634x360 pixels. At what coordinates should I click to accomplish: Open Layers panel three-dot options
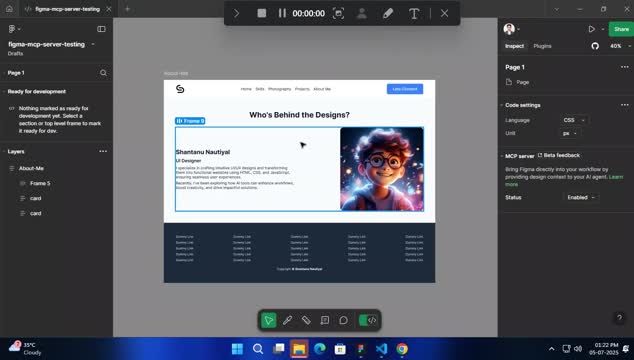(x=103, y=151)
